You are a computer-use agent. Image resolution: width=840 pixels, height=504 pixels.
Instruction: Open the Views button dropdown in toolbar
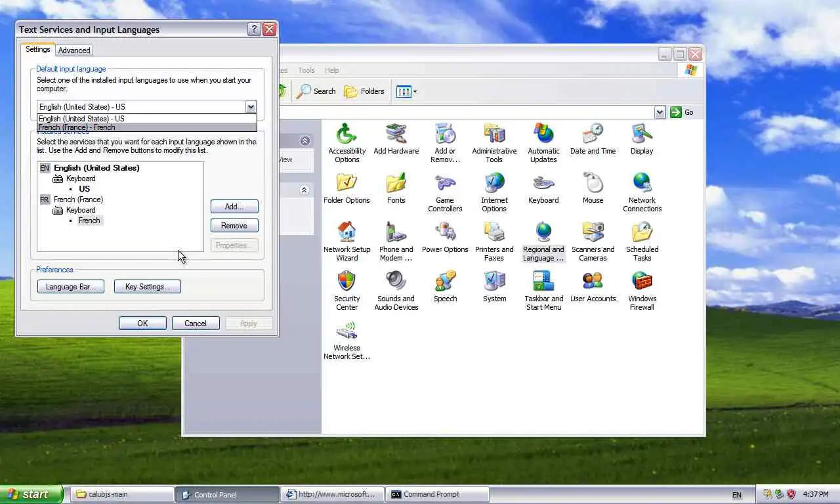tap(406, 92)
